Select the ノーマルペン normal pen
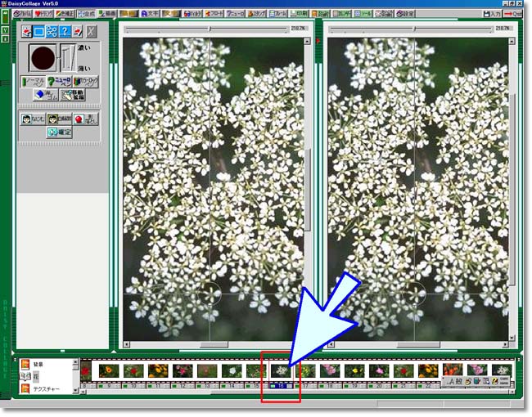This screenshot has width=532, height=417. [x=33, y=82]
